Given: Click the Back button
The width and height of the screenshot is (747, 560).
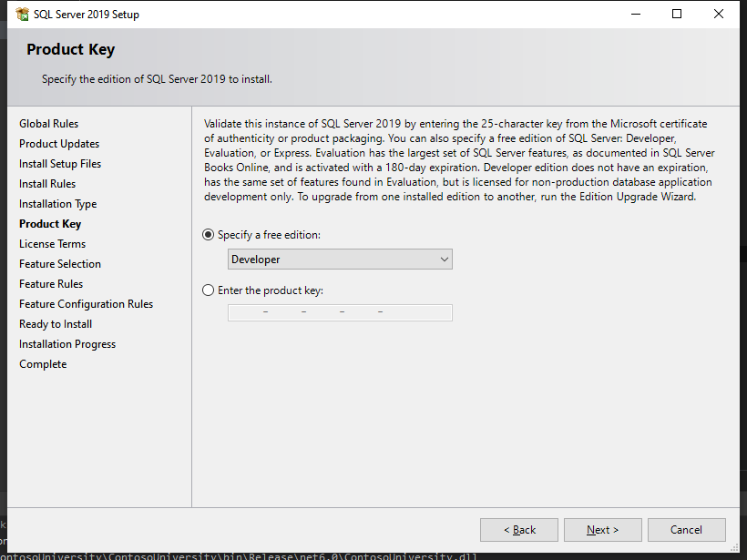Looking at the screenshot, I should coord(518,530).
